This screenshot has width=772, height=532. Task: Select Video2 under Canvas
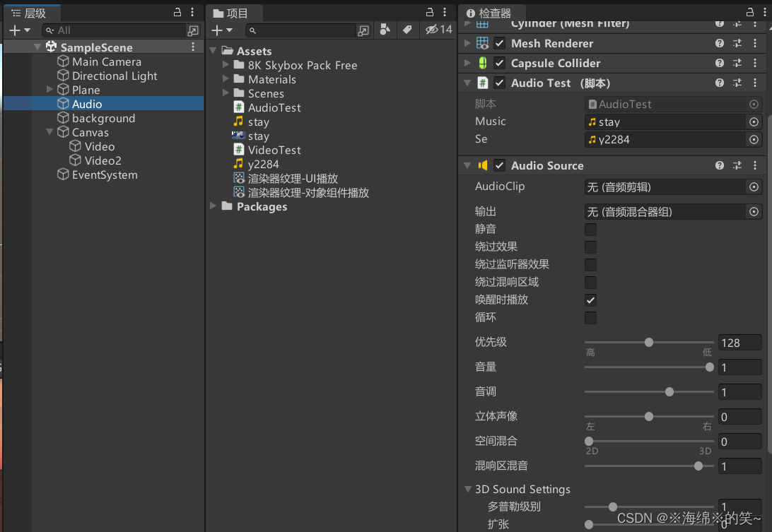[x=103, y=160]
